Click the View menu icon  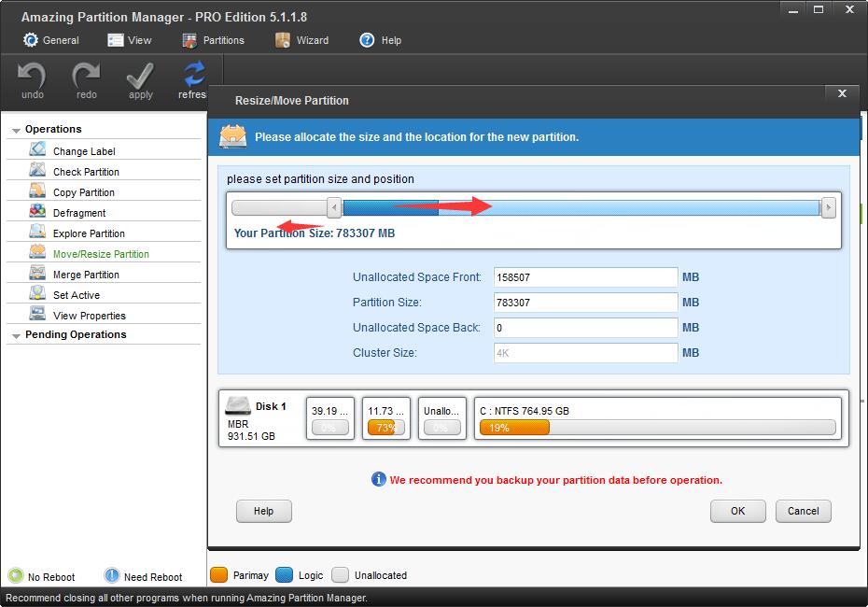[x=115, y=40]
